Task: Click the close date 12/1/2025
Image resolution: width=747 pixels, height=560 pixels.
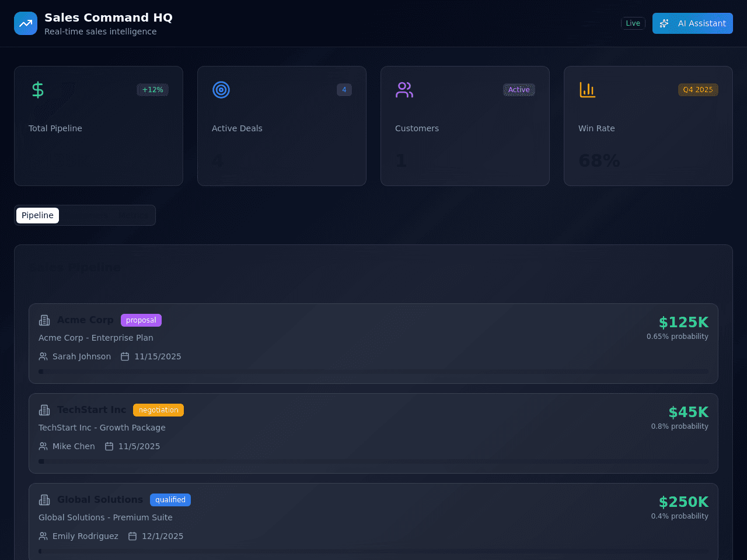Action: pos(162,536)
